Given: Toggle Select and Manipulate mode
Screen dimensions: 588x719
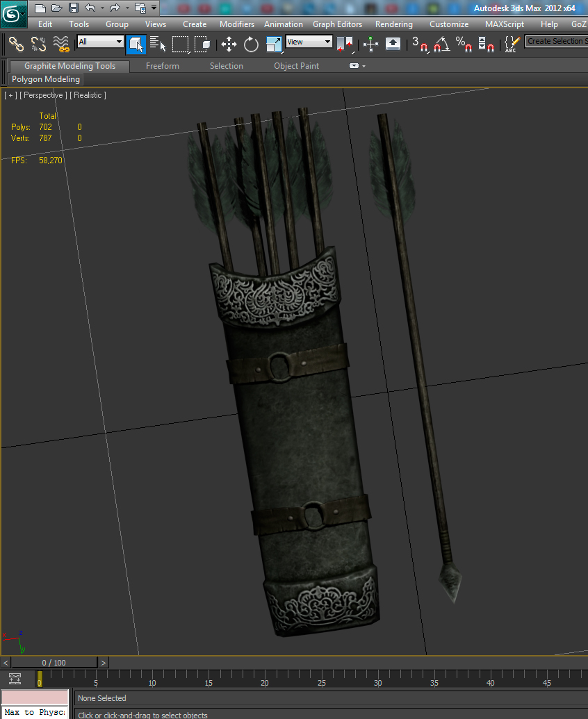Looking at the screenshot, I should coord(370,44).
